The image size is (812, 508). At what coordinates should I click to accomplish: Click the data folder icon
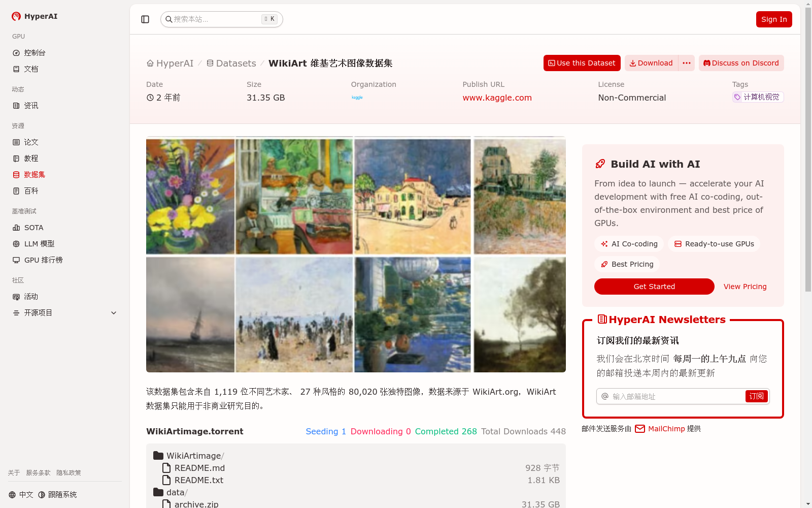tap(158, 492)
